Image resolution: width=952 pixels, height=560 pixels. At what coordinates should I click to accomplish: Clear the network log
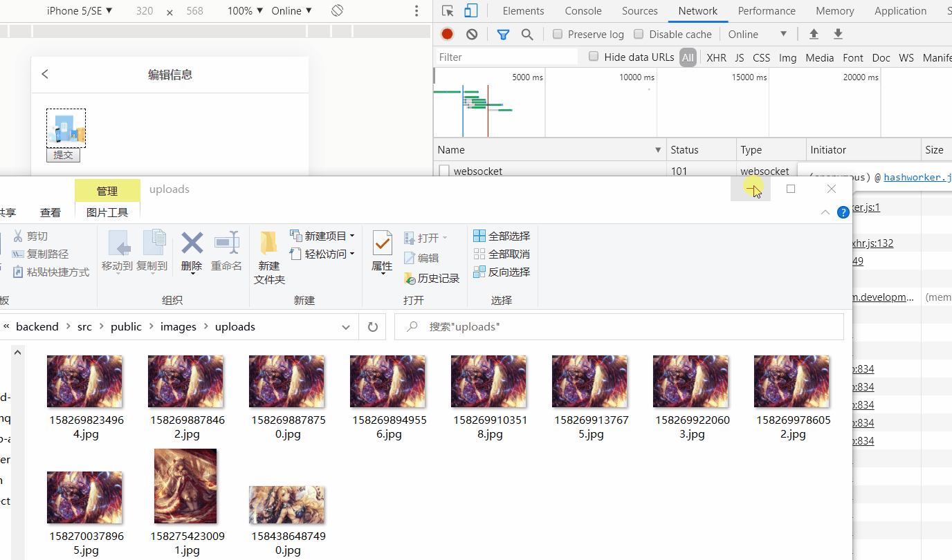(472, 35)
